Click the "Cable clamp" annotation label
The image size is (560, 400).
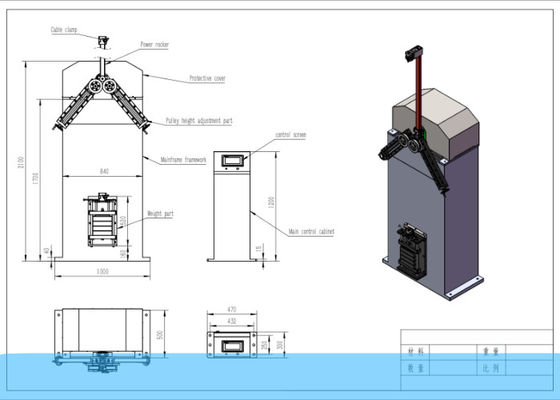coord(64,30)
